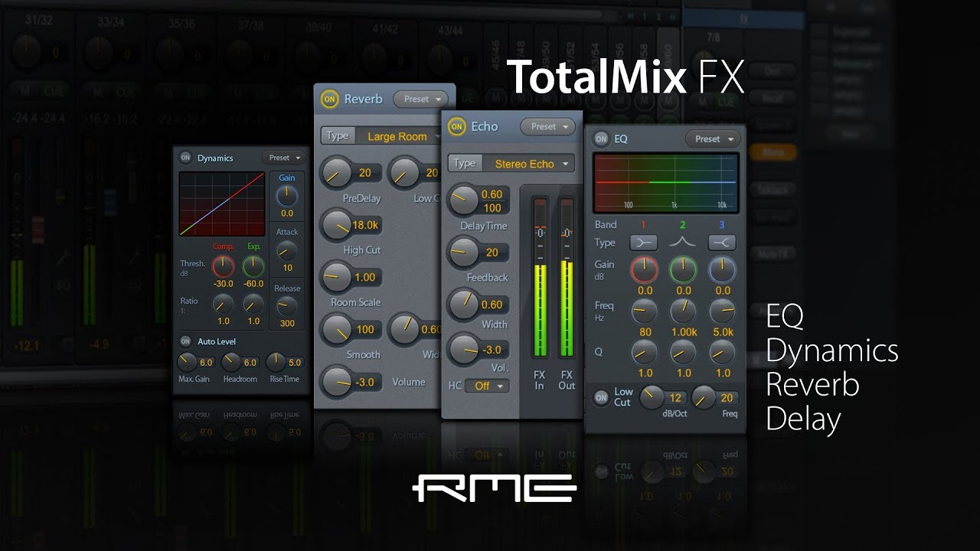The width and height of the screenshot is (980, 551).
Task: Click the Headroom knob
Action: pyautogui.click(x=231, y=362)
